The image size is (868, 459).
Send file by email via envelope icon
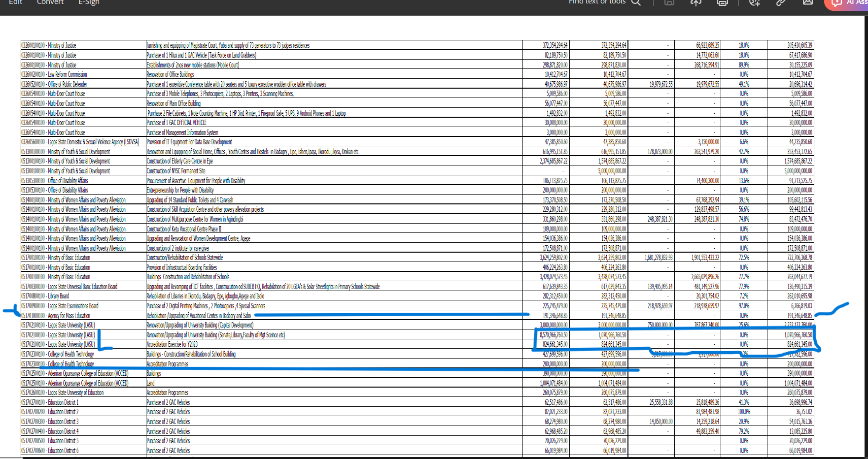(807, 2)
